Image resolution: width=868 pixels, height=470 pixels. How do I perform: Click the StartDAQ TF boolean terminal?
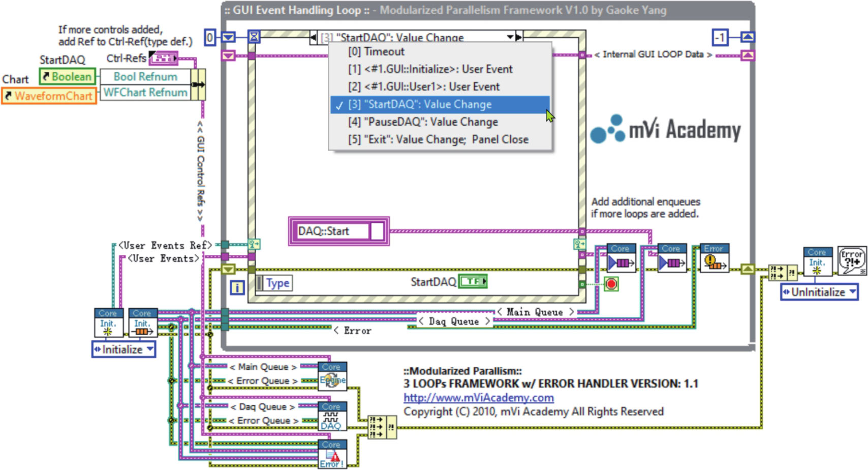[x=473, y=281]
